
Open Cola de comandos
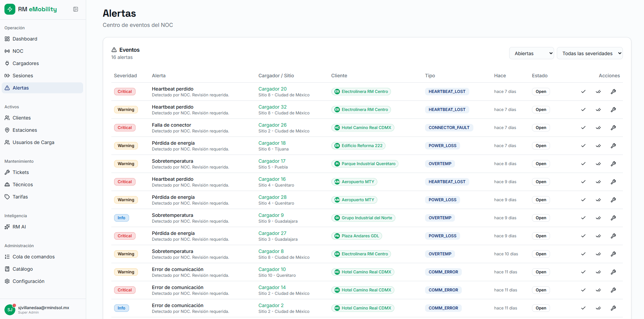42,257
